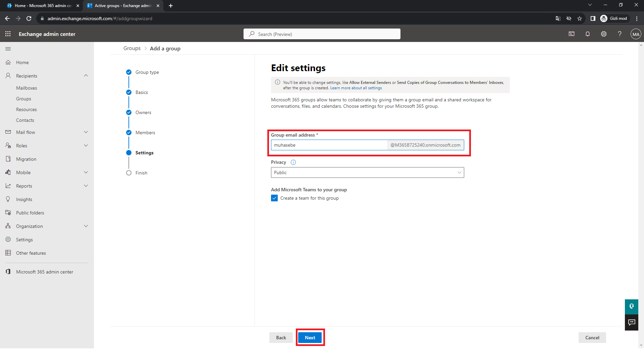The height and width of the screenshot is (349, 644).
Task: Open the Privacy dropdown
Action: pyautogui.click(x=367, y=172)
